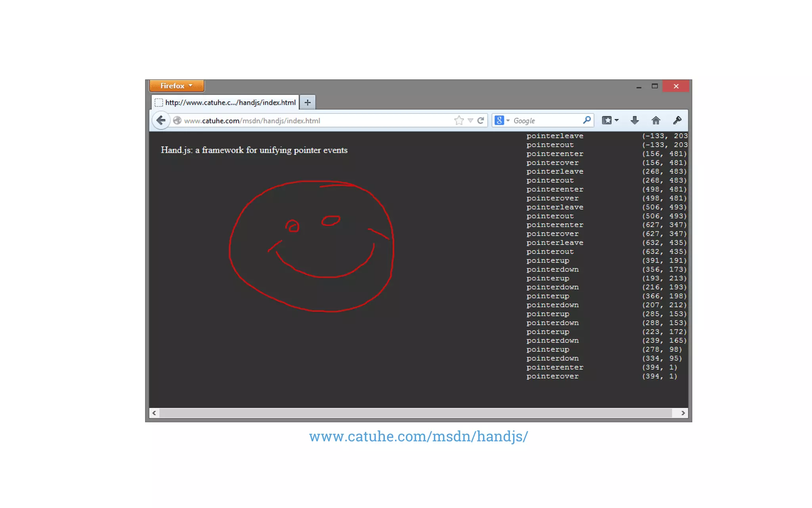
Task: Go back with the back arrow
Action: click(x=161, y=120)
